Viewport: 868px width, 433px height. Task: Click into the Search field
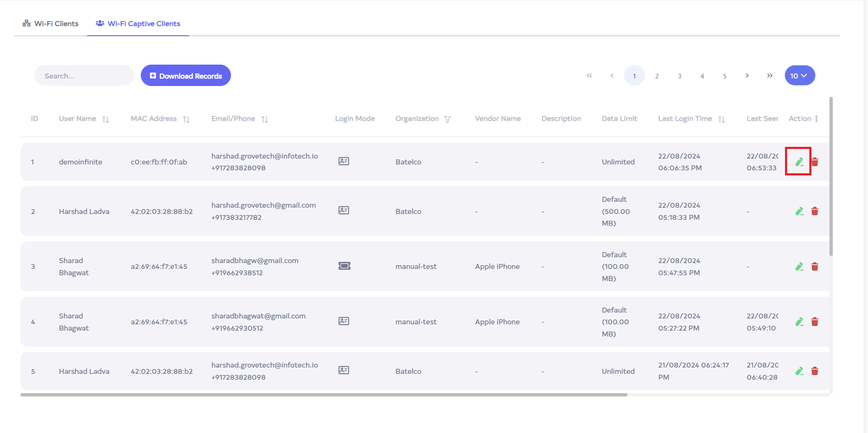84,76
